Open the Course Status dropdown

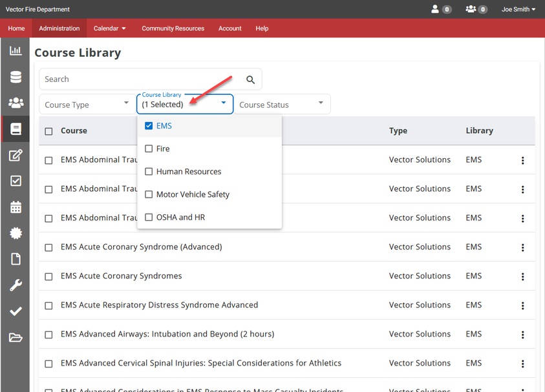coord(283,104)
